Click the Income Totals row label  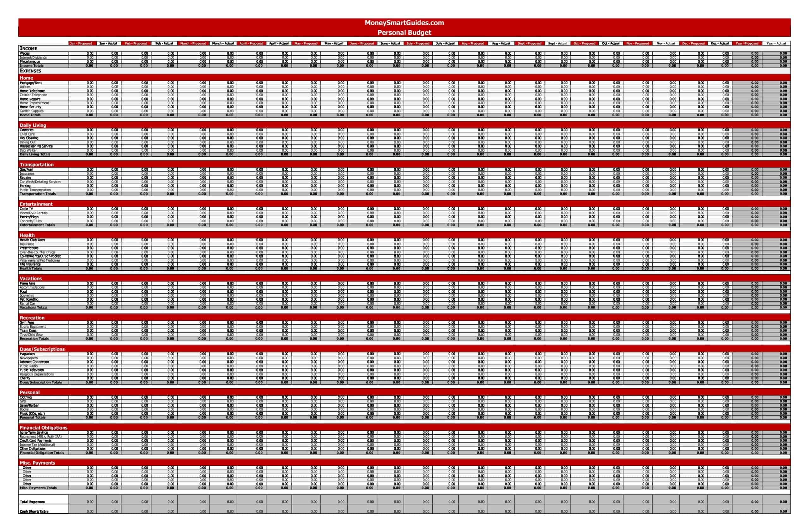(x=31, y=66)
